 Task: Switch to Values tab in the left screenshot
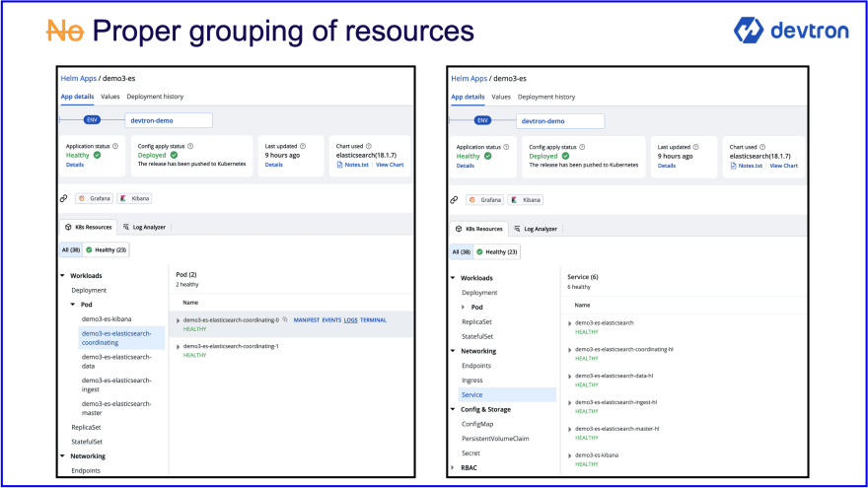click(110, 97)
